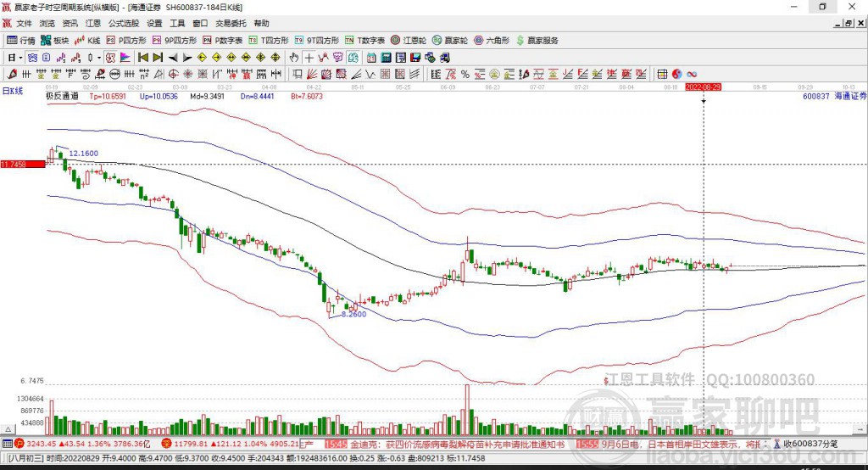Open the 金迪克 news ticker headline
The width and height of the screenshot is (868, 470).
click(x=458, y=444)
